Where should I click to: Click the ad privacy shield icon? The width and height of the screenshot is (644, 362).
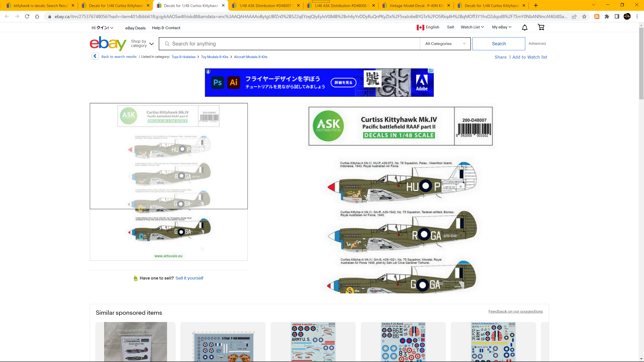[208, 72]
